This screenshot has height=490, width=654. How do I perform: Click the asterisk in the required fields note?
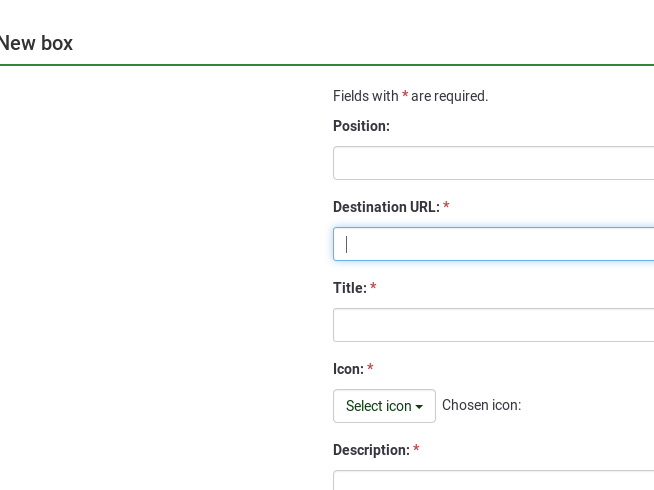(x=405, y=95)
